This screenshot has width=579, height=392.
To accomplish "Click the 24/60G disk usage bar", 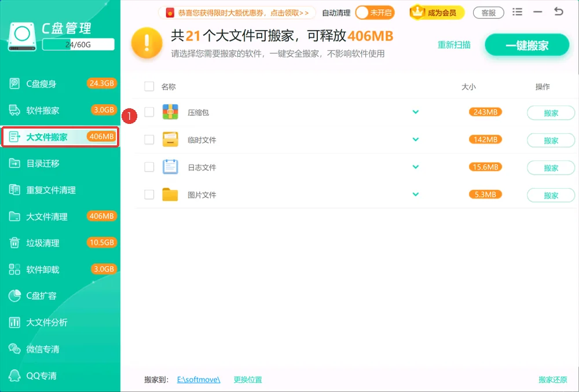I will [78, 44].
